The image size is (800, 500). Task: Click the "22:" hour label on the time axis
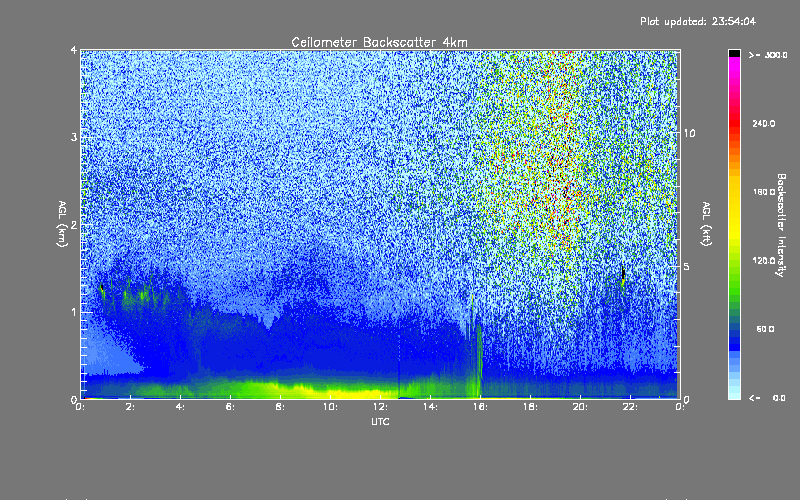(630, 407)
